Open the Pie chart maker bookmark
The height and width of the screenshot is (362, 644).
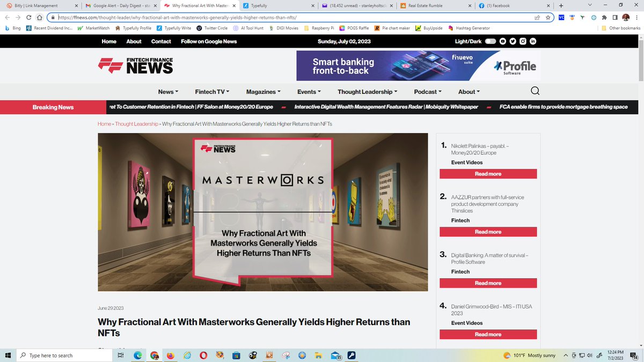point(393,28)
